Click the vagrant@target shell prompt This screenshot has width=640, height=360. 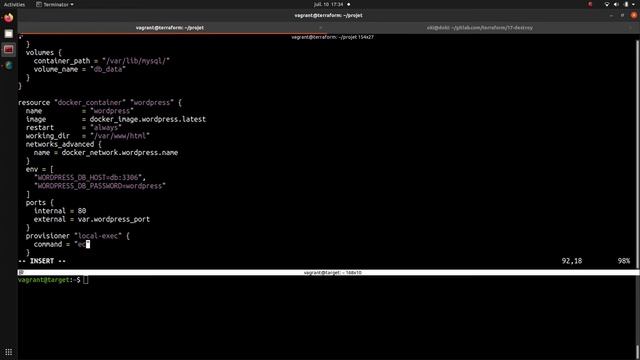pyautogui.click(x=49, y=280)
